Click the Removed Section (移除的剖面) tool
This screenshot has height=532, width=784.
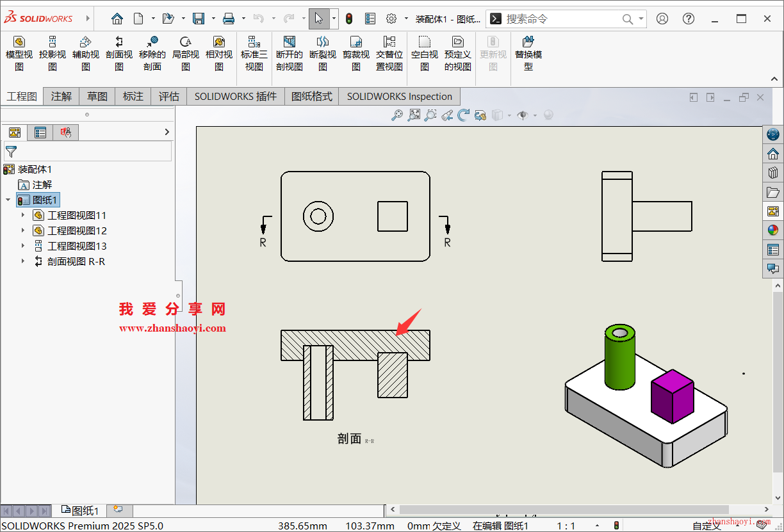152,53
